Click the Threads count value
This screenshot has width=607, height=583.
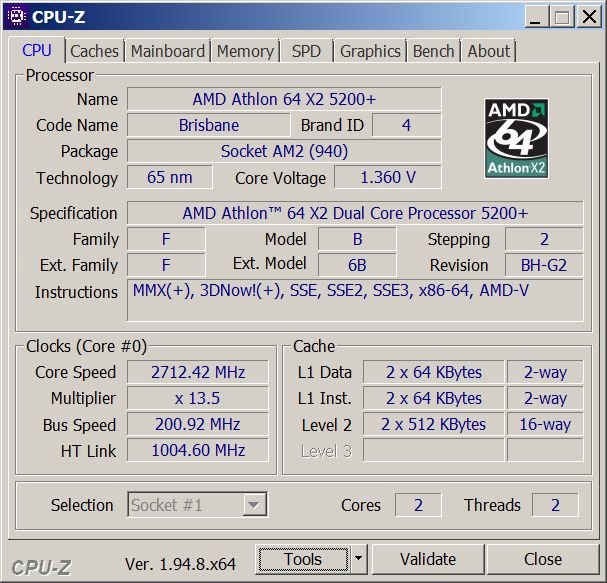[555, 505]
